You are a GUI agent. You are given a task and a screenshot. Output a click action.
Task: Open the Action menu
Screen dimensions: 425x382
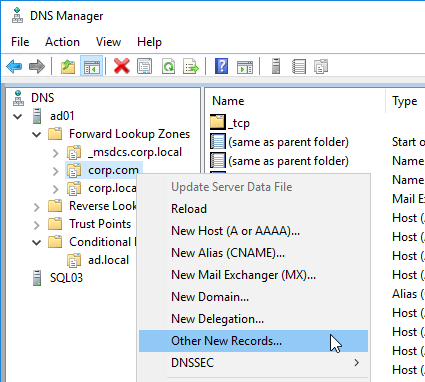pos(62,42)
